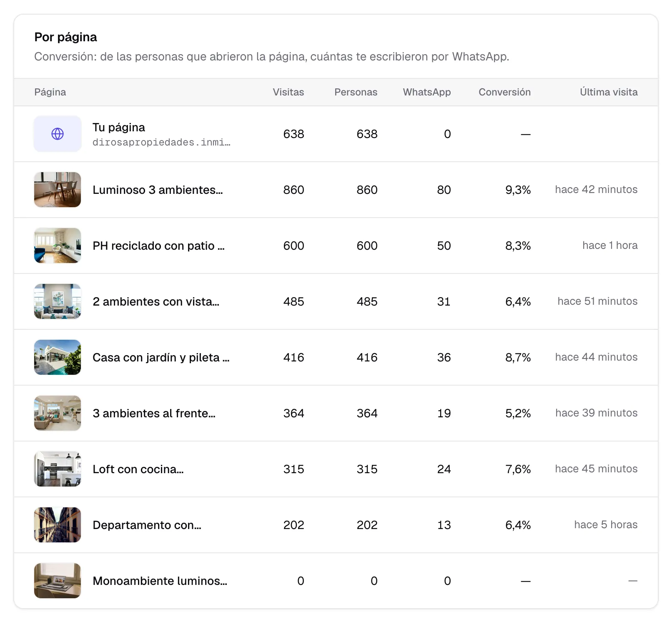Open the 2 ambientes con vista thumbnail

pyautogui.click(x=58, y=301)
